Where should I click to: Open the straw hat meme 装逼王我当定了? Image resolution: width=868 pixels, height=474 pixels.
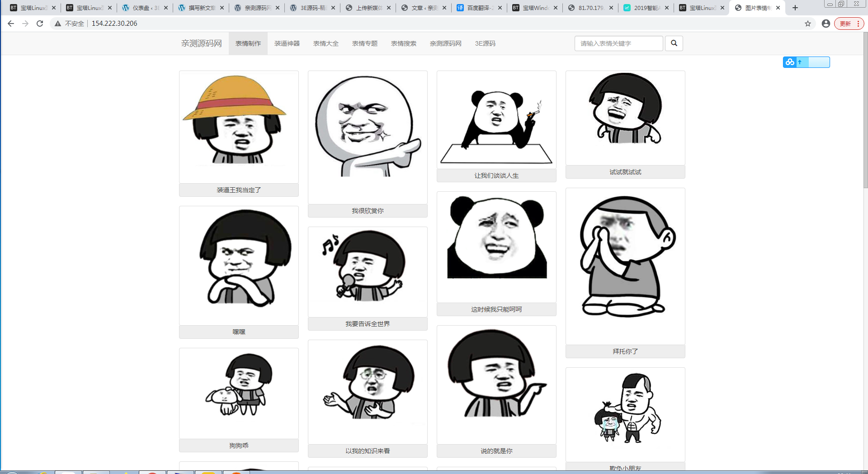click(x=239, y=127)
